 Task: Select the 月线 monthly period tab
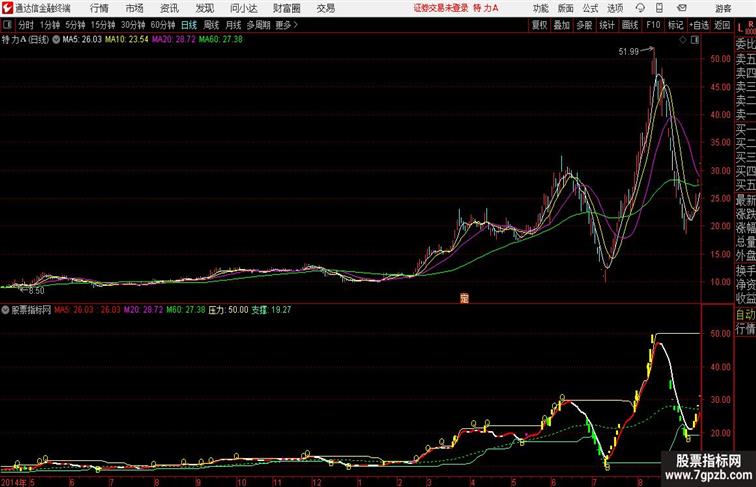(233, 25)
